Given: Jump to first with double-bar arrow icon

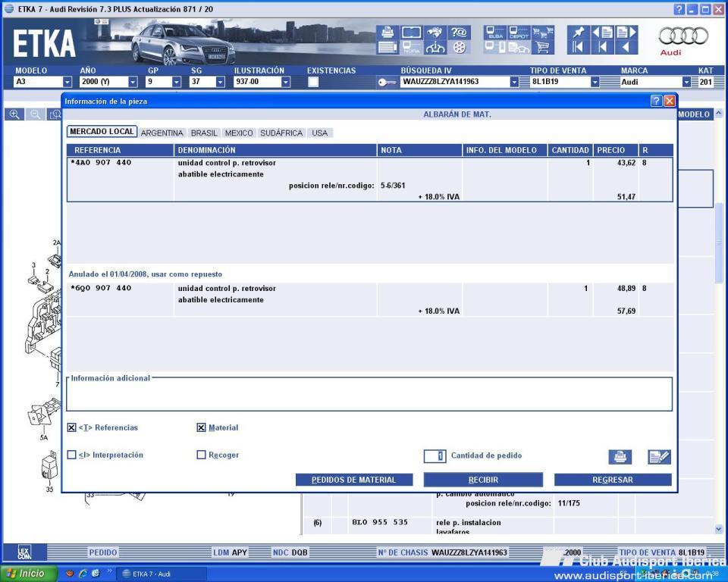Looking at the screenshot, I should (x=578, y=47).
